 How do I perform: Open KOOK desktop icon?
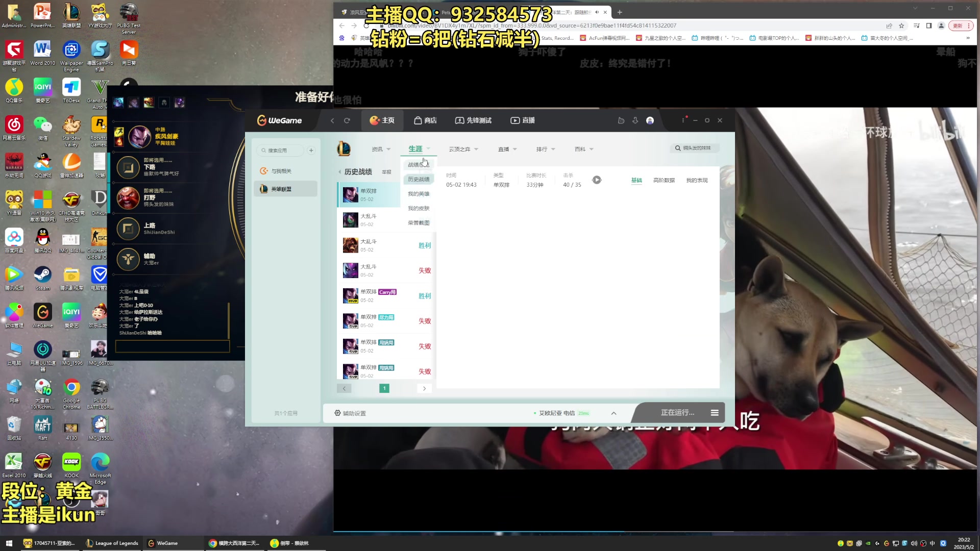pos(71,465)
